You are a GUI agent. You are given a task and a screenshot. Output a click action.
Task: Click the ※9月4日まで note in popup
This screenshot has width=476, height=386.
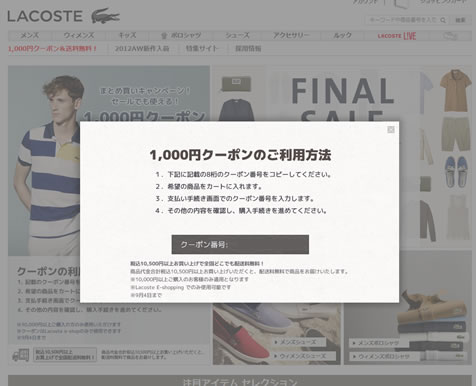pos(146,295)
